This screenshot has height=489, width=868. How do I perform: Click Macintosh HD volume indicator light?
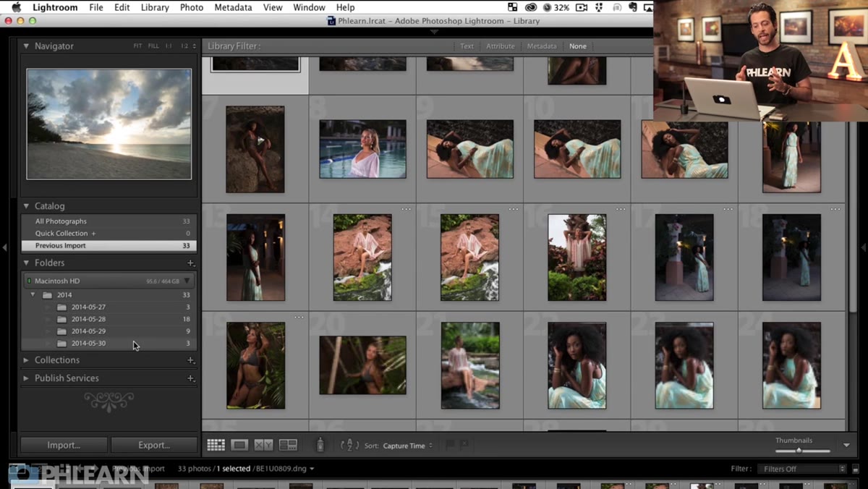point(29,281)
